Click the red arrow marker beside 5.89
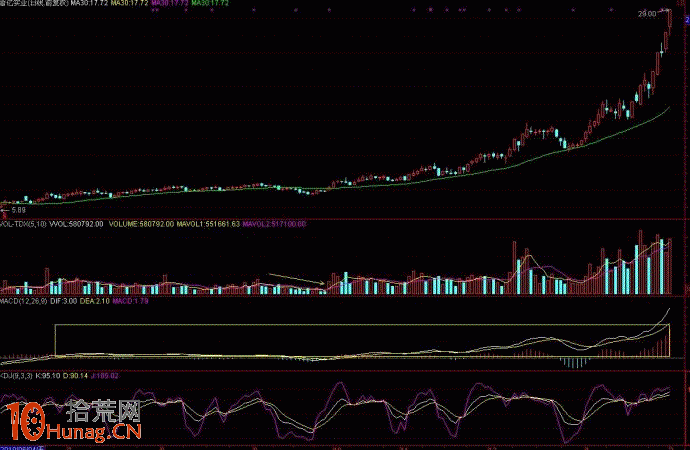690x450 pixels. pyautogui.click(x=6, y=212)
